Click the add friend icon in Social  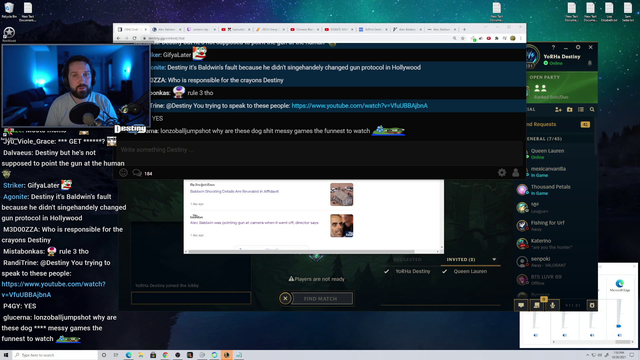(x=558, y=109)
